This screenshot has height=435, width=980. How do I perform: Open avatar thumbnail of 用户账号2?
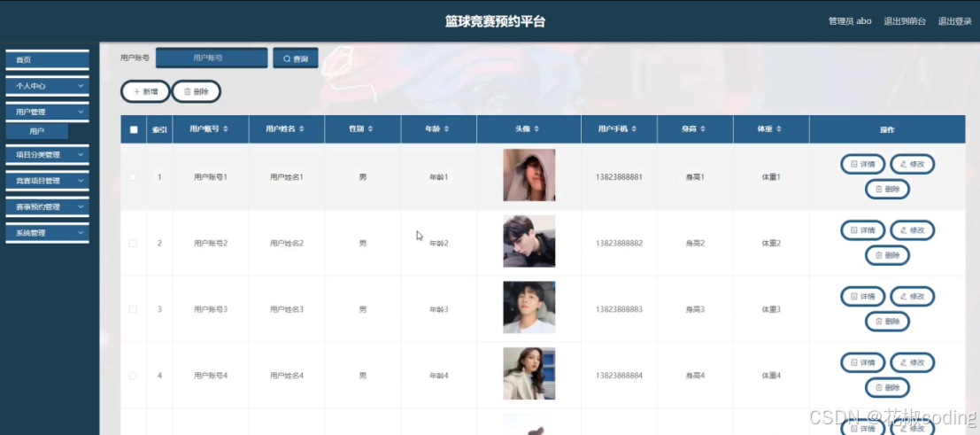(x=529, y=241)
